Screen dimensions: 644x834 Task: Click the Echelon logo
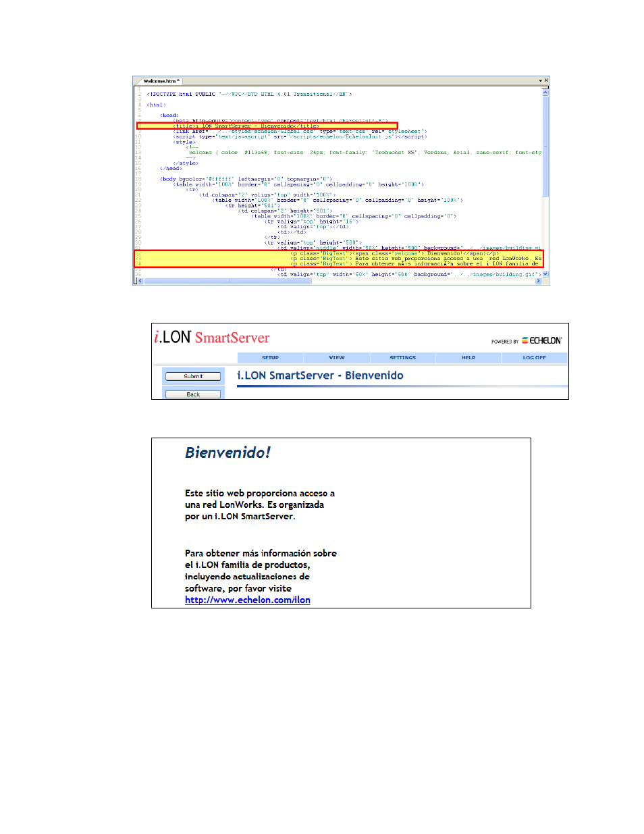[541, 341]
